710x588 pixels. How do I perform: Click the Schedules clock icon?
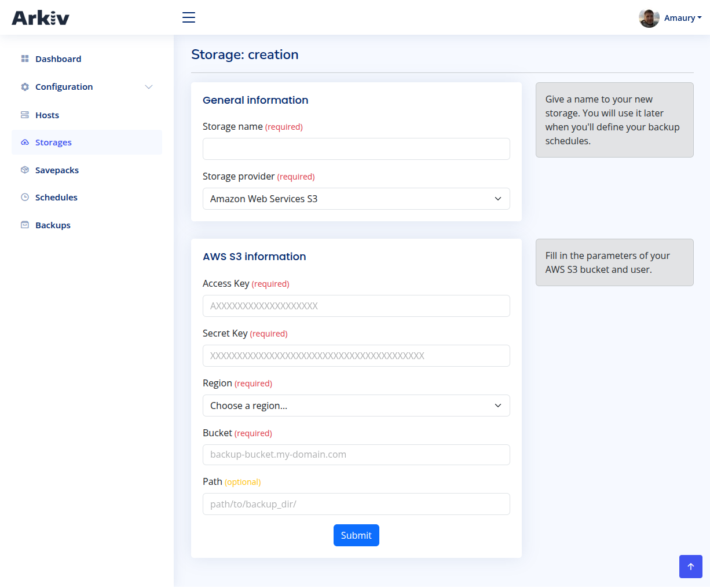[25, 197]
